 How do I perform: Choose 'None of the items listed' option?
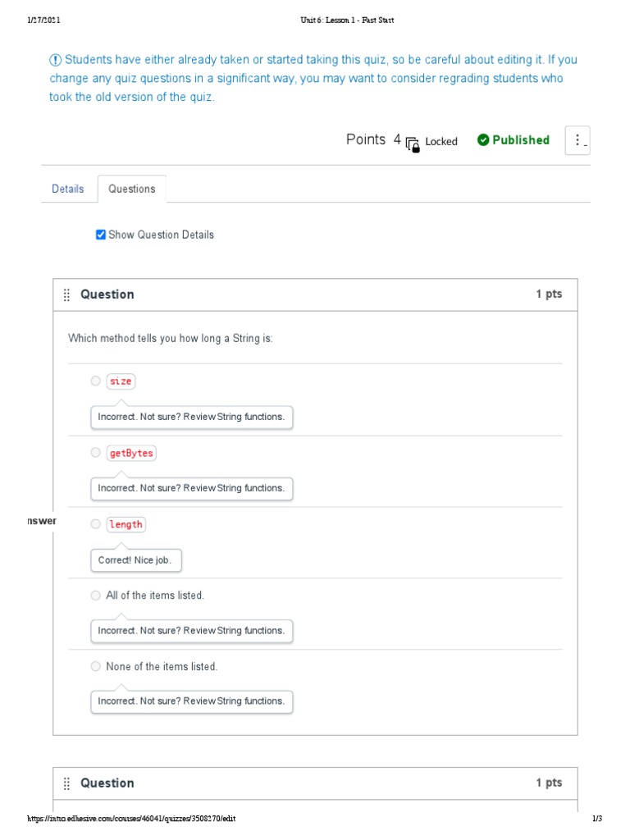pyautogui.click(x=96, y=667)
